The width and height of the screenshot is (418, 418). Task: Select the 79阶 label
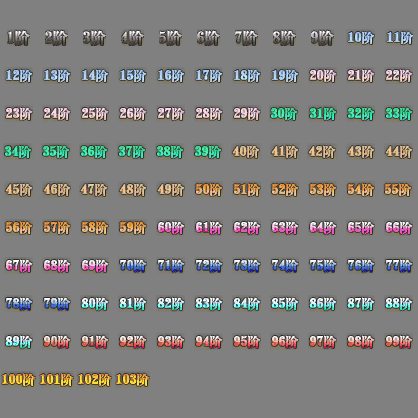click(x=56, y=304)
